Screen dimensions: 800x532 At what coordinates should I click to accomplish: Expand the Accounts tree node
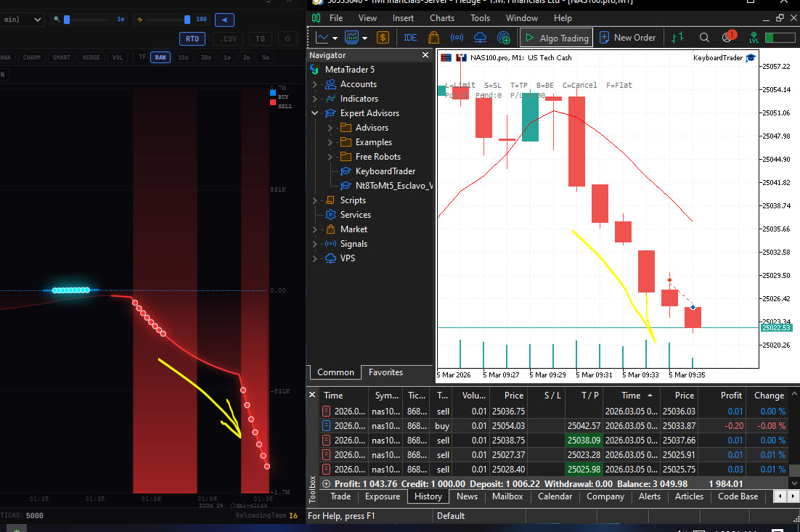(x=315, y=84)
